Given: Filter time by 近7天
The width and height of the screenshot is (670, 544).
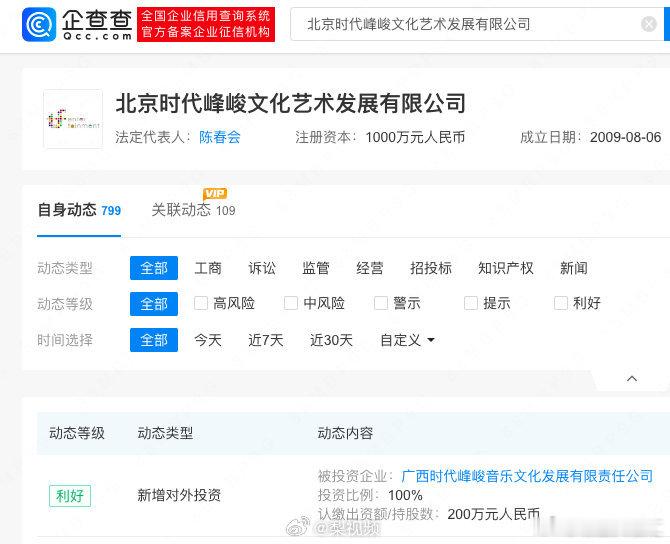Looking at the screenshot, I should (266, 340).
